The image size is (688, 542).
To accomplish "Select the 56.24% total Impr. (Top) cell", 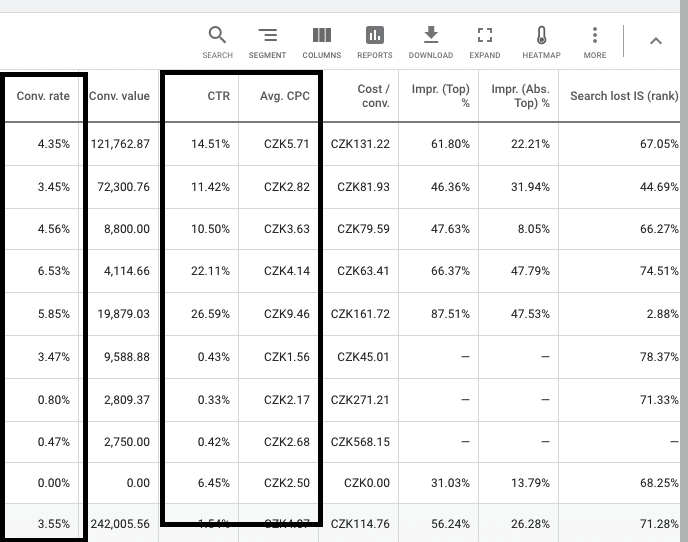I will [x=450, y=524].
